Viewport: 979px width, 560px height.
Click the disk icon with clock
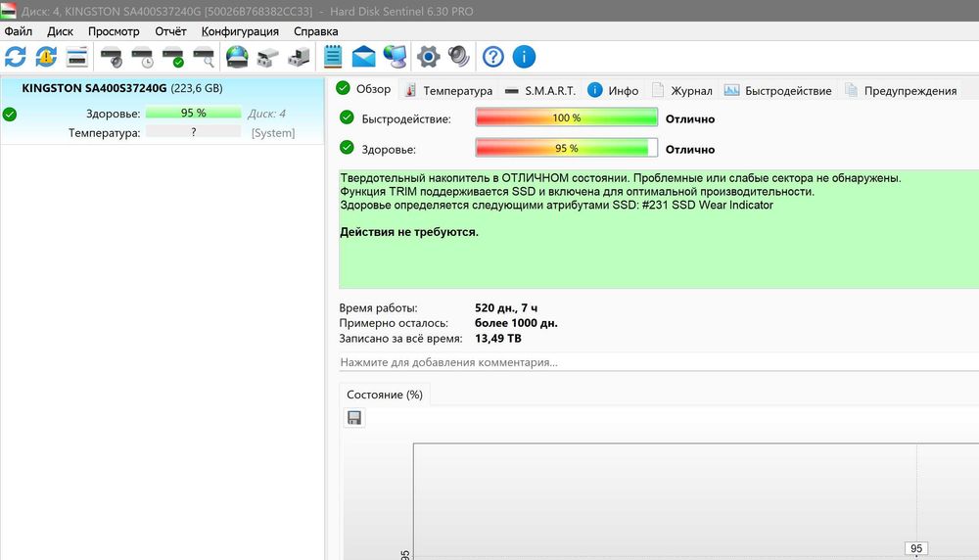[142, 57]
